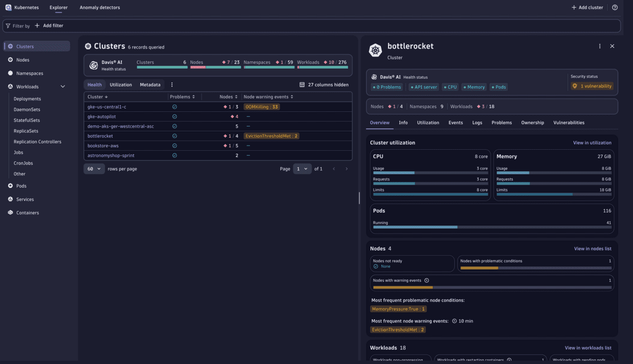Viewport: 633px width, 364px height.
Task: Close the bottlerocket details panel
Action: (x=612, y=46)
